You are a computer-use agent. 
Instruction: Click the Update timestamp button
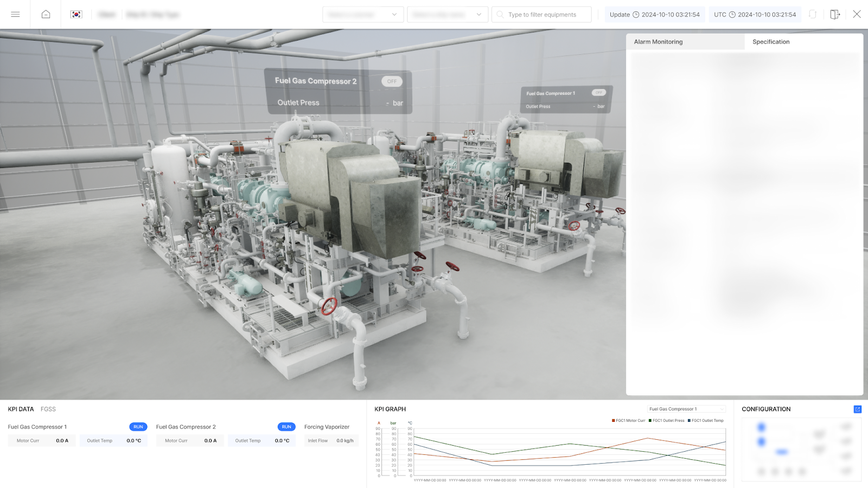tap(655, 15)
